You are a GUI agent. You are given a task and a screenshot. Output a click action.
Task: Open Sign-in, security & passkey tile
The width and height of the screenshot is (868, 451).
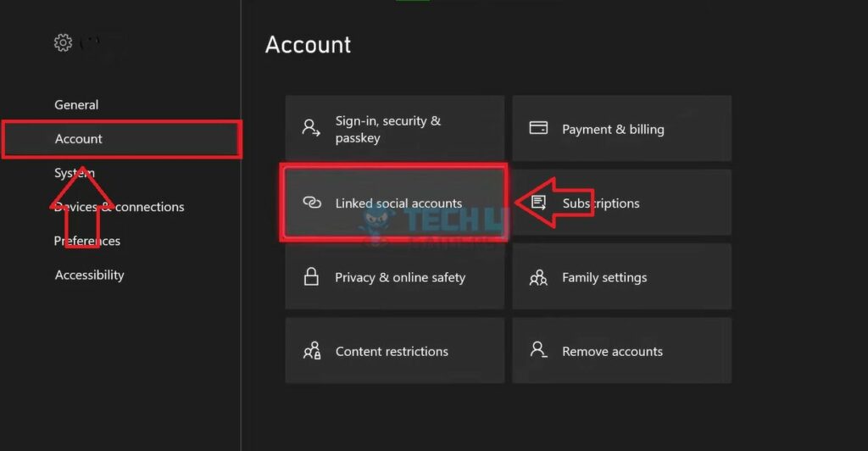[x=395, y=128]
